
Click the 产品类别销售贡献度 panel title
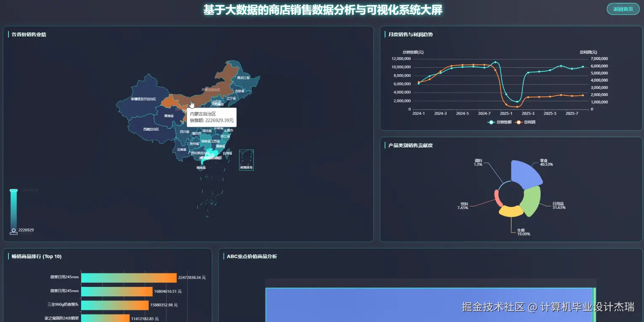410,146
